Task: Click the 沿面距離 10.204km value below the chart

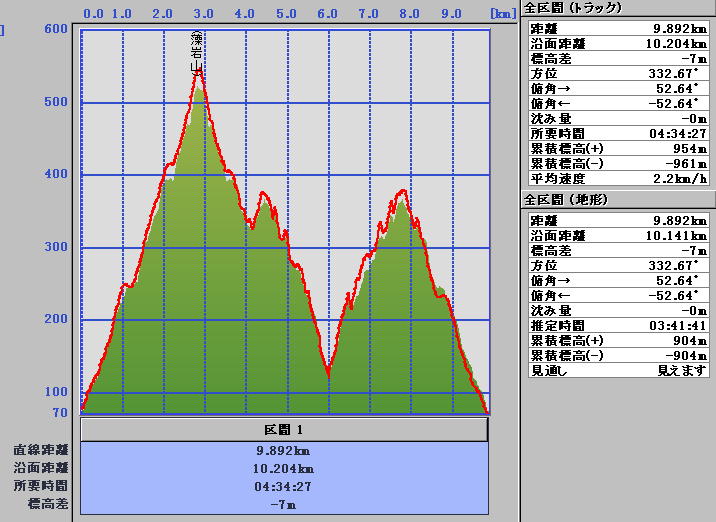Action: tap(284, 468)
